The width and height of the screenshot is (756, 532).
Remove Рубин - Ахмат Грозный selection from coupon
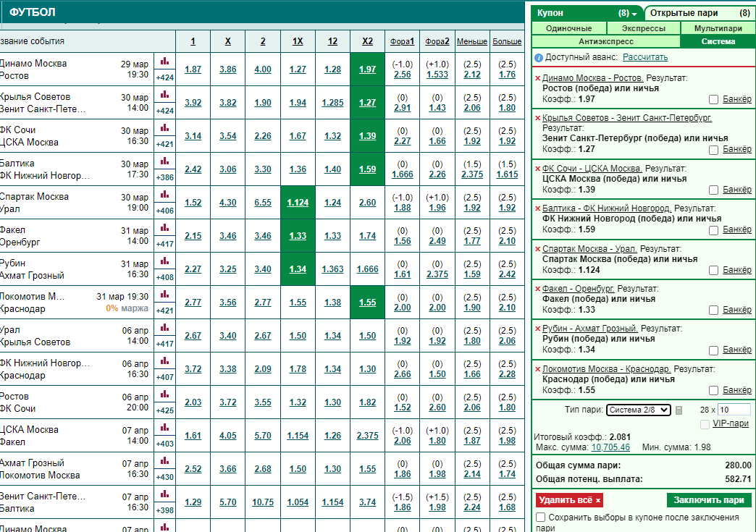click(537, 329)
